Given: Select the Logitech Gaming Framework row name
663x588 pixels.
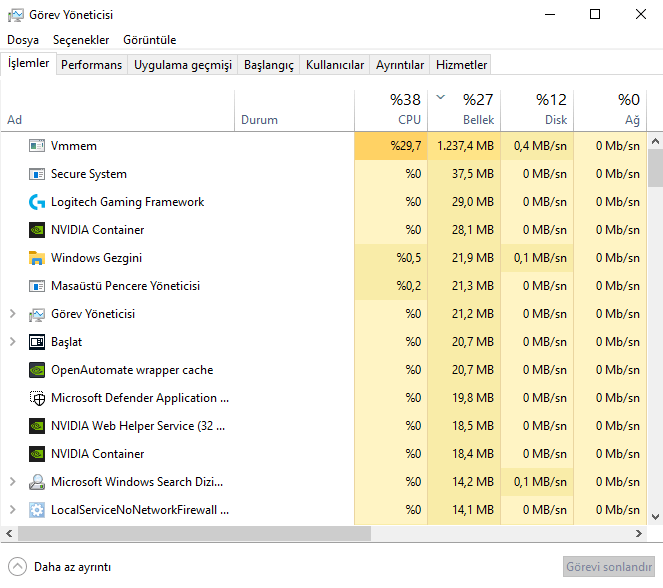Looking at the screenshot, I should (127, 202).
